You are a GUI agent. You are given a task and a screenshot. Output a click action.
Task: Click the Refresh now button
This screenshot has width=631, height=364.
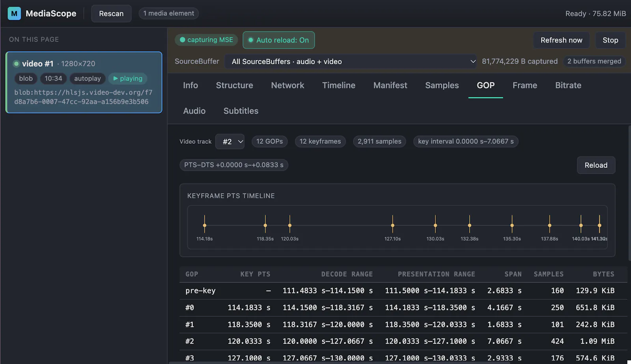pyautogui.click(x=561, y=40)
